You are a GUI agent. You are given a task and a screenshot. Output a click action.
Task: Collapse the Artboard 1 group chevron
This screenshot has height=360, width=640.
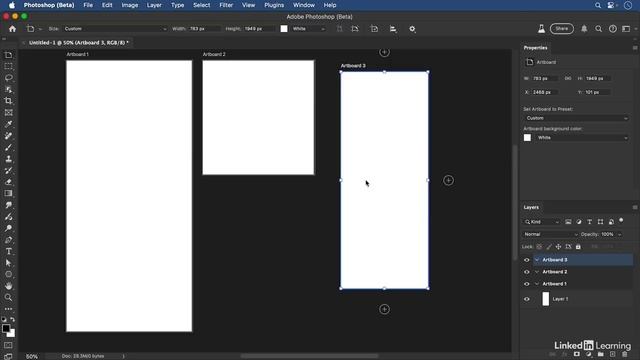point(537,284)
